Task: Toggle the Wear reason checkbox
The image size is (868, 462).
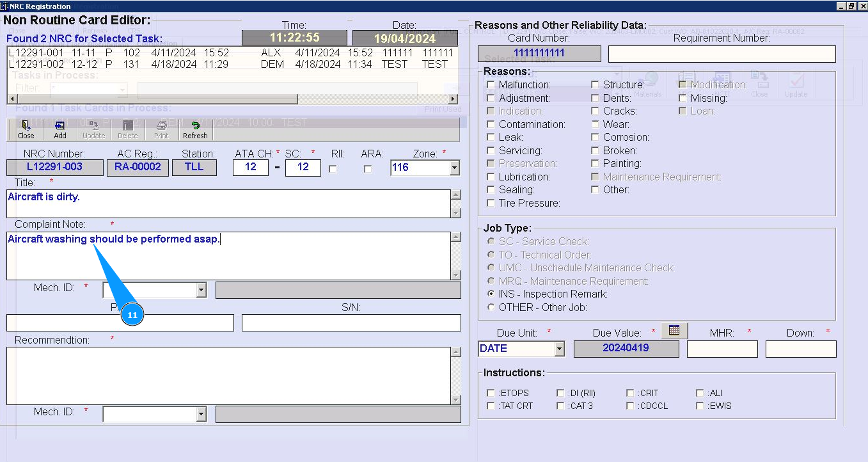Action: click(x=595, y=124)
